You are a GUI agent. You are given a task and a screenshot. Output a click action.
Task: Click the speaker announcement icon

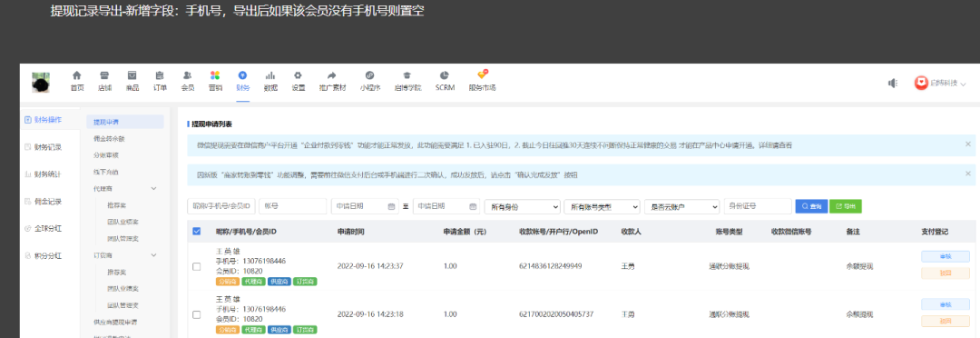(893, 84)
